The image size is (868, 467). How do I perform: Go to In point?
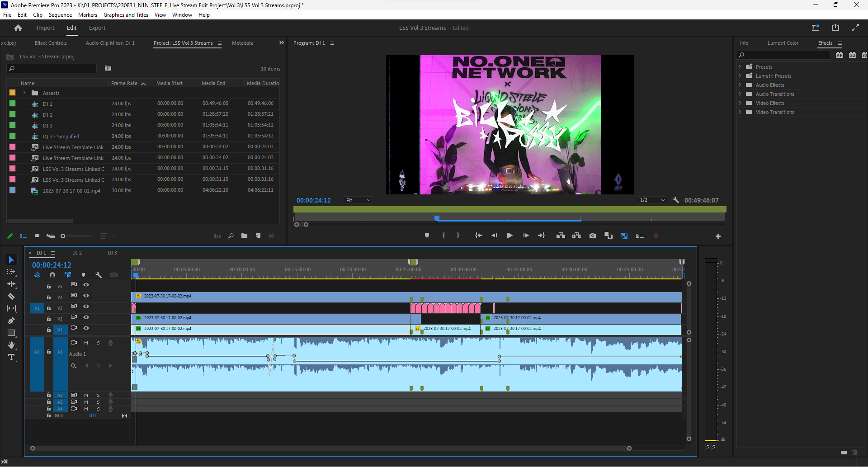[x=478, y=236]
